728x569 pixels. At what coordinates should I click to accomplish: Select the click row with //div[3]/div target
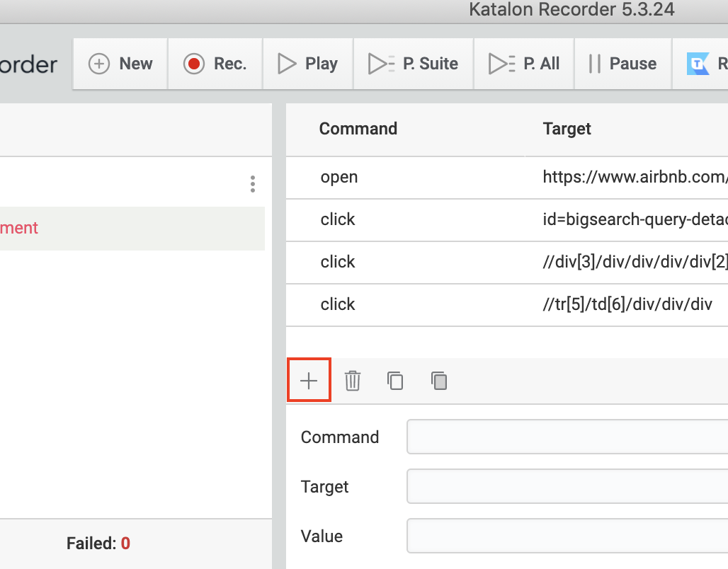pos(507,263)
